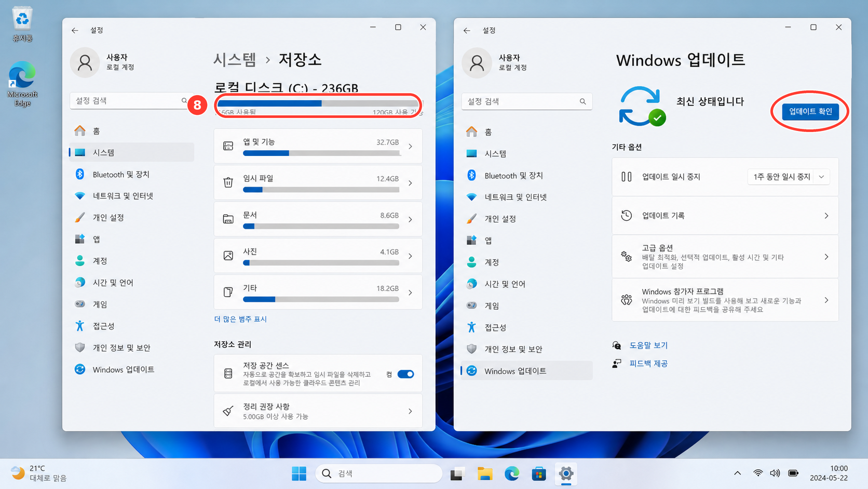The height and width of the screenshot is (489, 868).
Task: Launch Microsoft Store from the taskbar
Action: click(x=539, y=473)
